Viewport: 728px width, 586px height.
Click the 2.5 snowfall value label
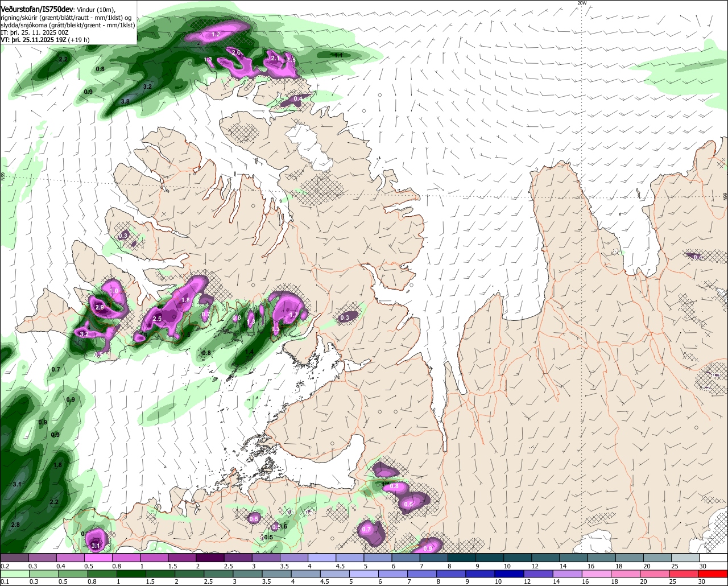pos(158,319)
